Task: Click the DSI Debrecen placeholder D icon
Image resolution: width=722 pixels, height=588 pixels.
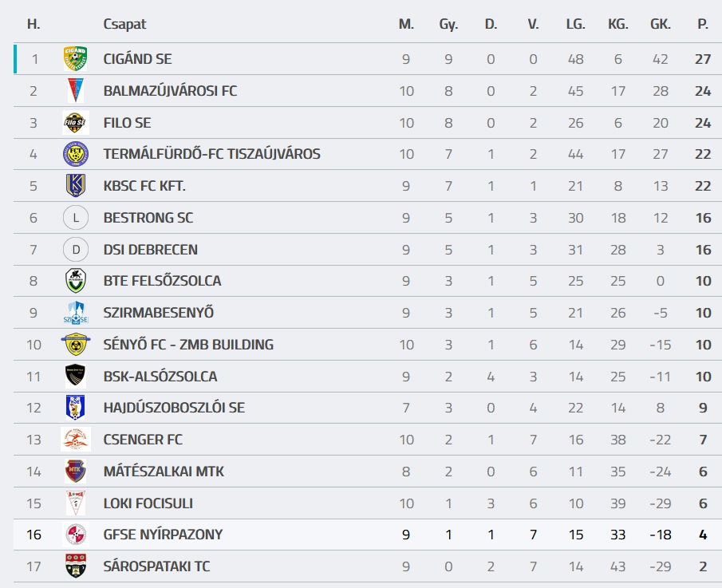Action: point(76,250)
